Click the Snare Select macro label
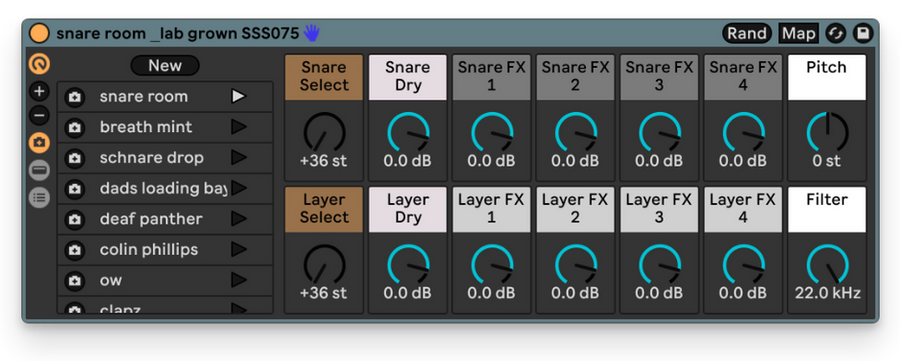900x361 pixels. (324, 77)
